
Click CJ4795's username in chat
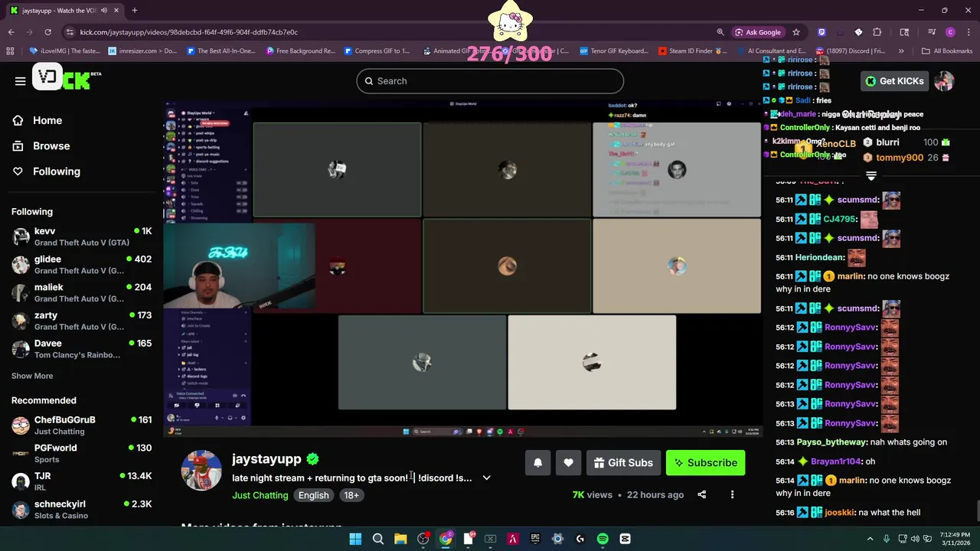840,219
